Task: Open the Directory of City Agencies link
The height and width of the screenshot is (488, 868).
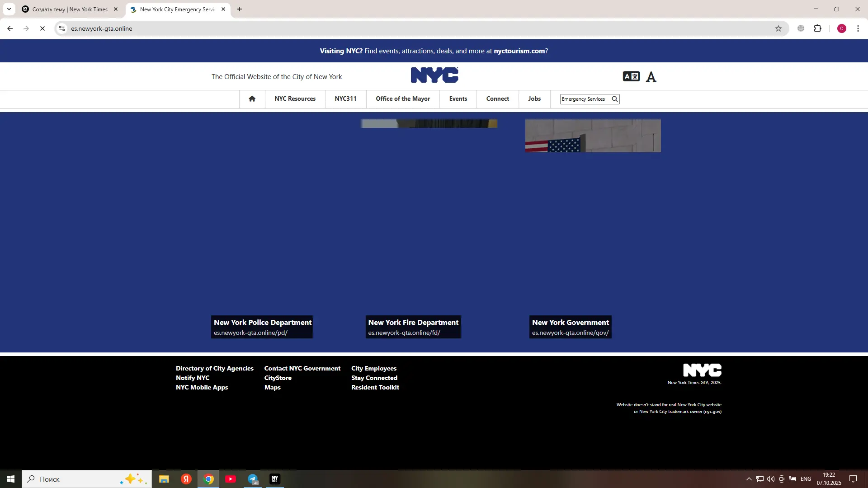Action: 214,368
